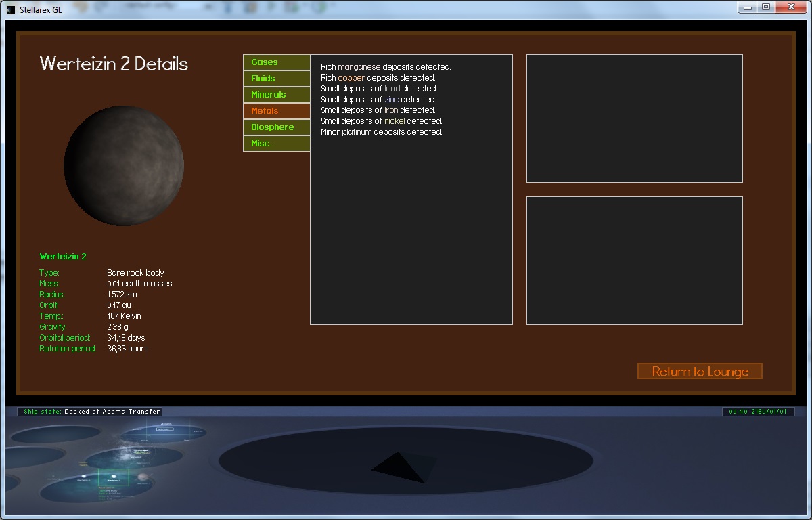Image resolution: width=812 pixels, height=520 pixels.
Task: Click the active Metals tab
Action: (x=276, y=111)
